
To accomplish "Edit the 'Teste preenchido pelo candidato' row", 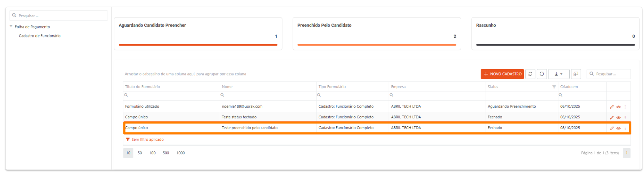I will click(x=612, y=128).
